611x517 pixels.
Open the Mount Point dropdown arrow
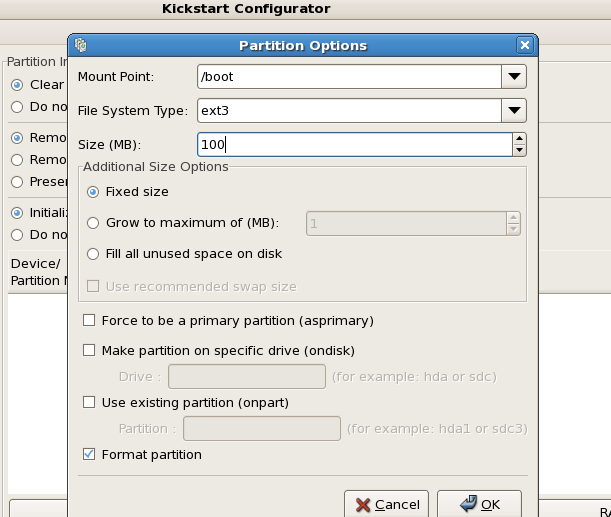[x=514, y=76]
